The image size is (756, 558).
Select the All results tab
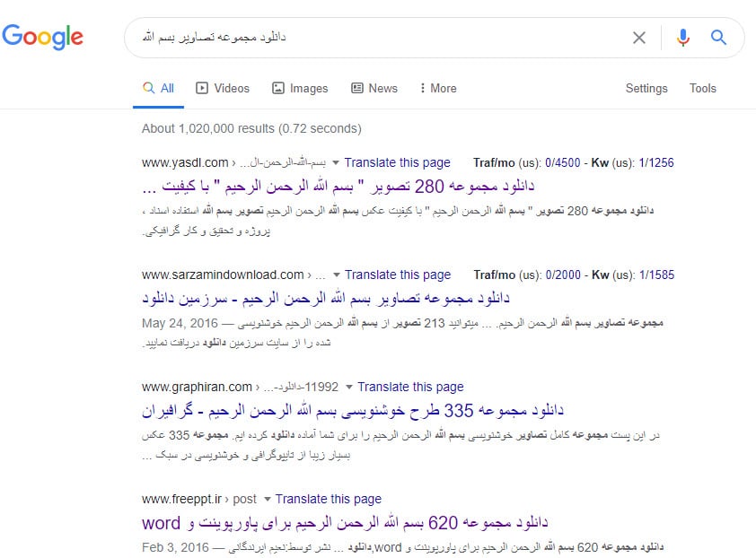point(159,88)
